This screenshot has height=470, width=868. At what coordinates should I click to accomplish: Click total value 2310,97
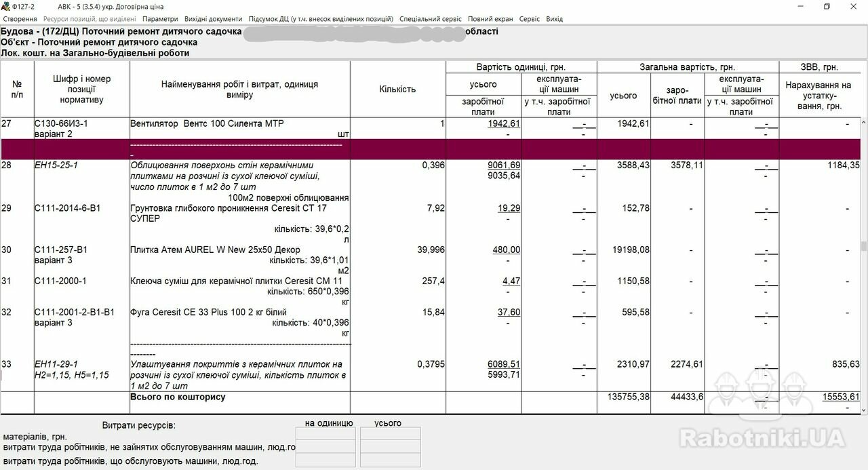coord(633,364)
